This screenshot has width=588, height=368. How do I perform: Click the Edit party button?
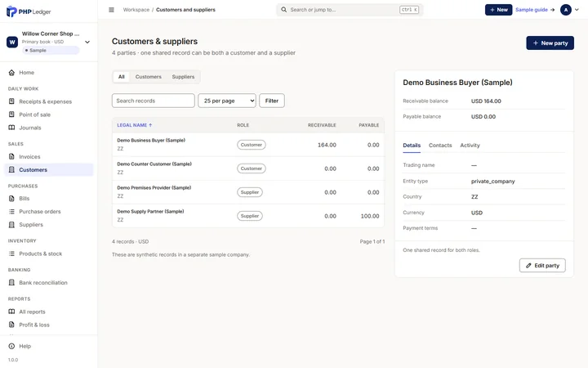coord(542,266)
